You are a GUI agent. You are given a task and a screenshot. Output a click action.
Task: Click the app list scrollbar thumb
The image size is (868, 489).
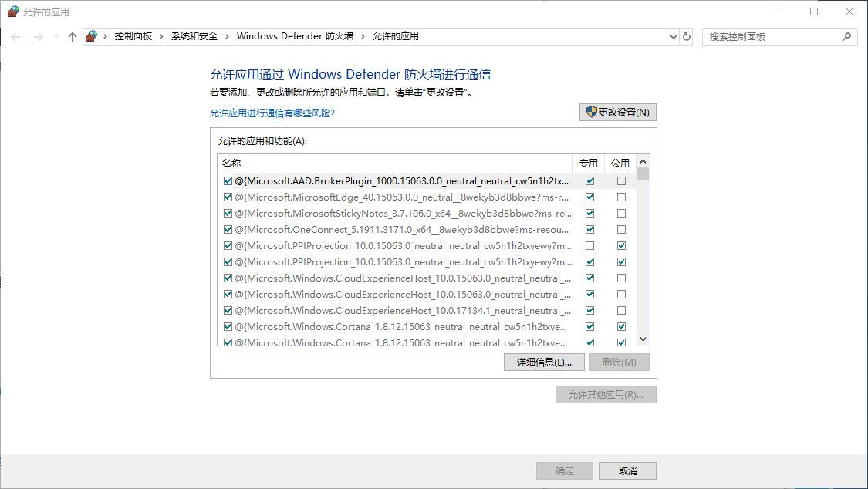643,175
